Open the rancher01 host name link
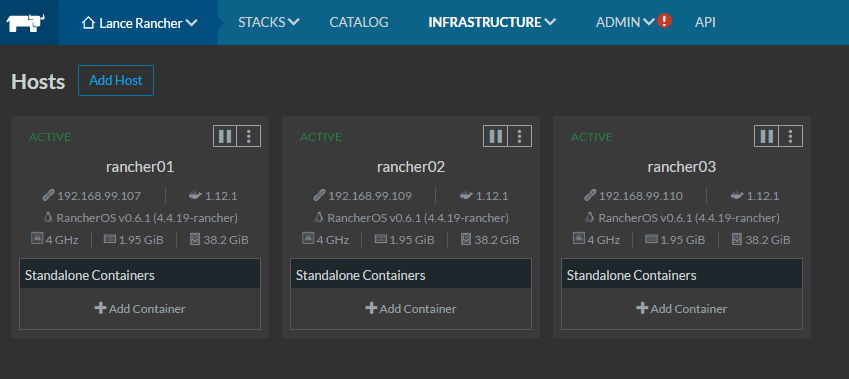The width and height of the screenshot is (849, 379). [x=140, y=167]
